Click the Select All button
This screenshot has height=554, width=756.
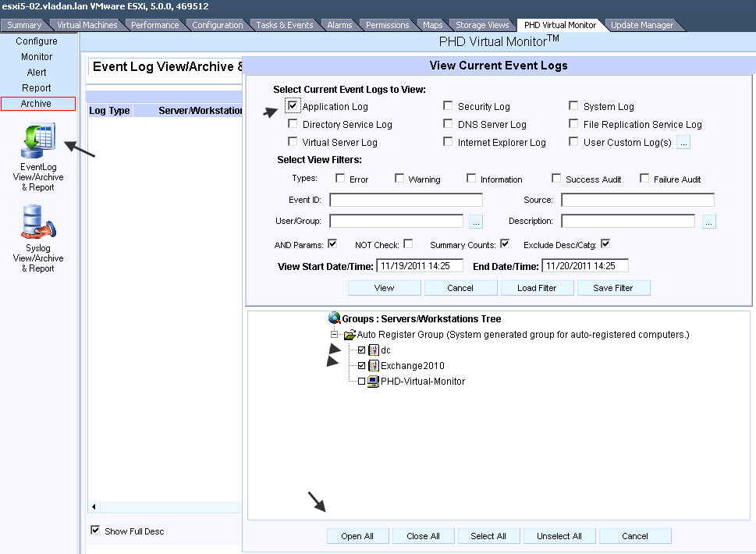488,536
